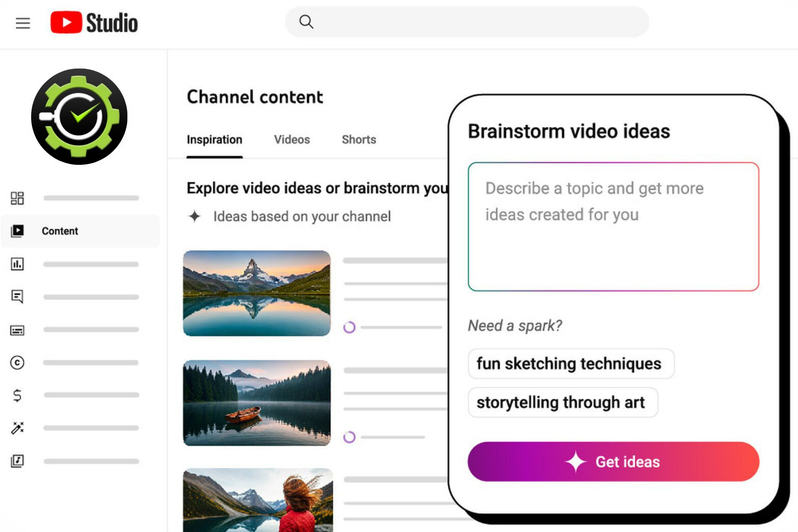Click the loading spinner under the mountain lake idea
798x532 pixels.
[x=349, y=327]
